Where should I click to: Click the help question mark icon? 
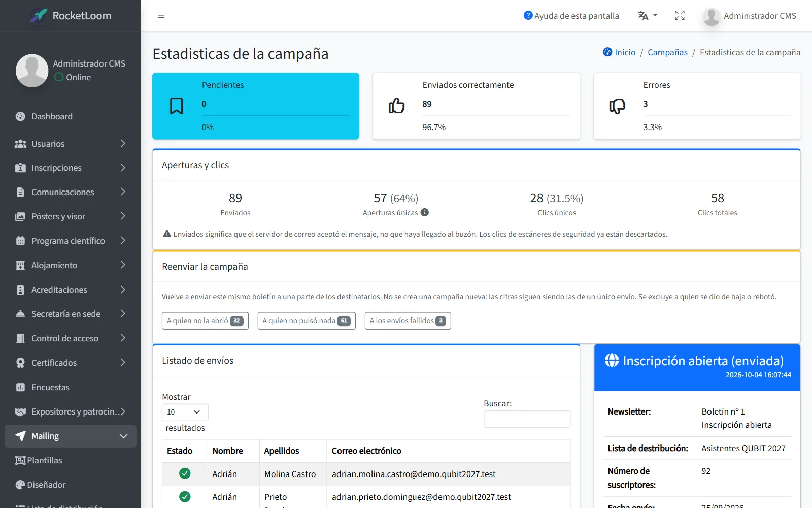528,16
